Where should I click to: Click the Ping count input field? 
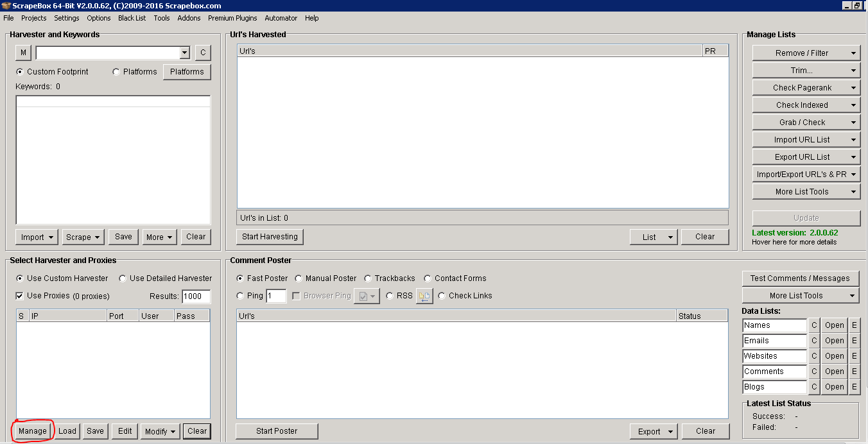(276, 296)
